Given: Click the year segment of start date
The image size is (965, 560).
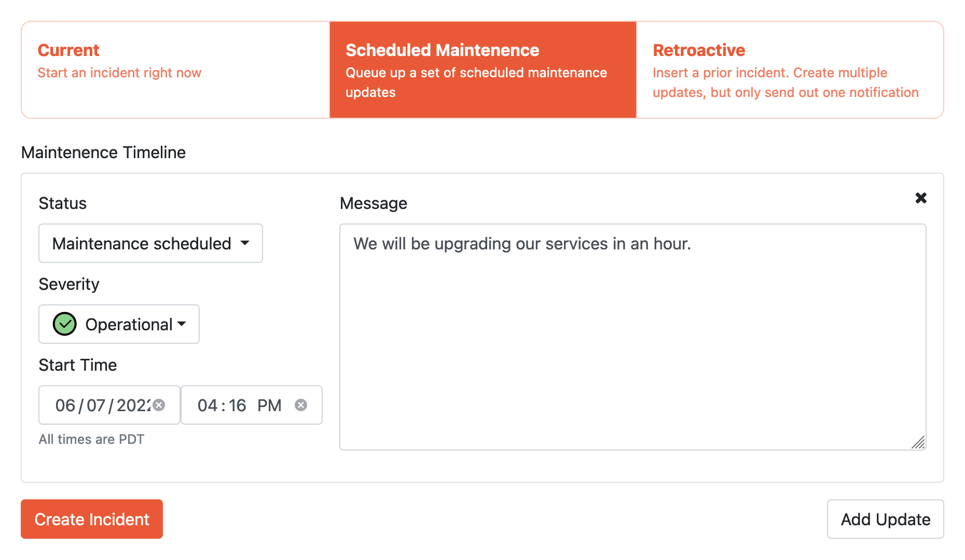Looking at the screenshot, I should click(133, 405).
